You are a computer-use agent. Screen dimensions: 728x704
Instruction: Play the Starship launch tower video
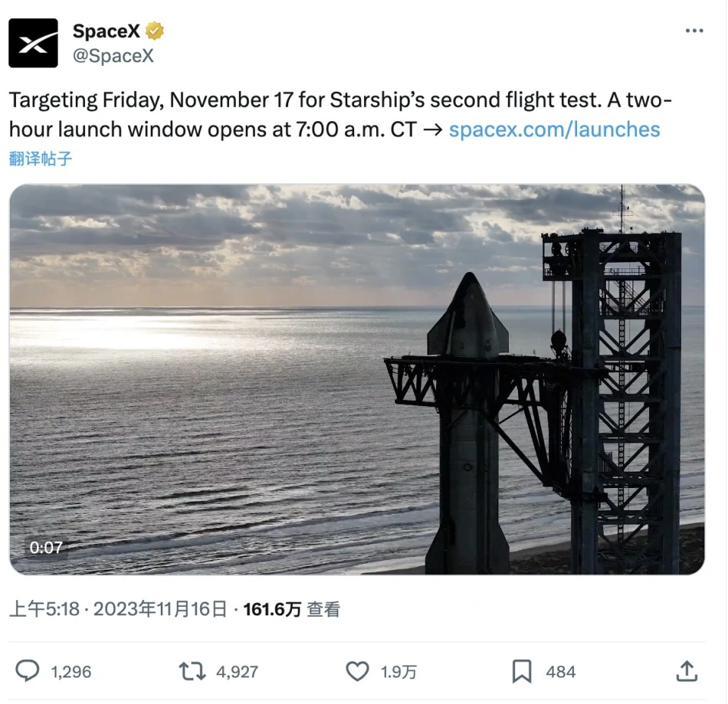[356, 379]
